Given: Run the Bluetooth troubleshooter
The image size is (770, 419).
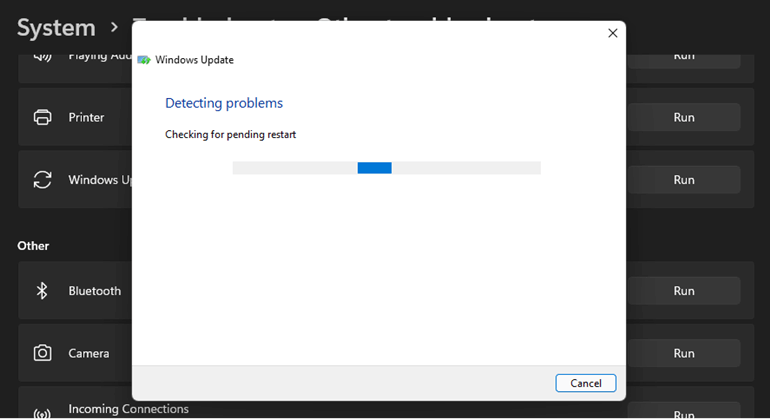Looking at the screenshot, I should coord(684,291).
